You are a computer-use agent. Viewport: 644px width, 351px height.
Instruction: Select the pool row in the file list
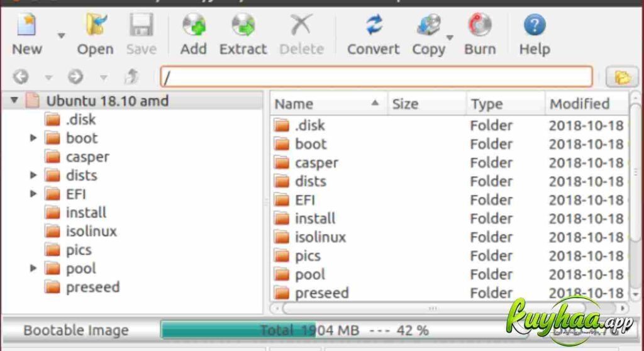[x=449, y=274]
